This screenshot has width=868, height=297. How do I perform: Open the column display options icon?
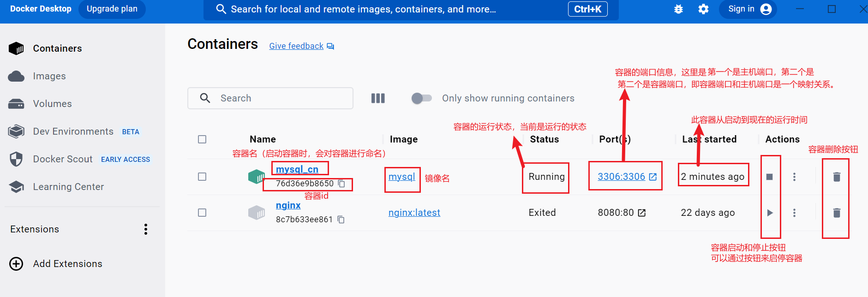[x=378, y=98]
